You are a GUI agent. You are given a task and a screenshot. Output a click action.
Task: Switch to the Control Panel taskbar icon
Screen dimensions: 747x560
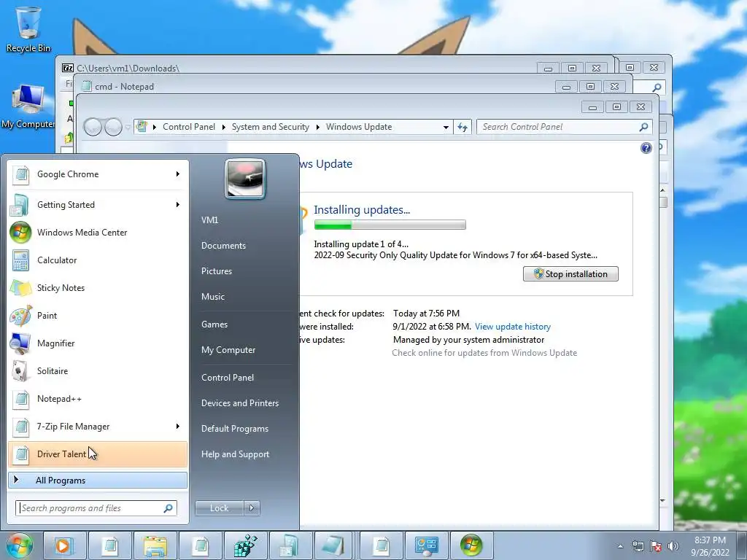click(426, 545)
